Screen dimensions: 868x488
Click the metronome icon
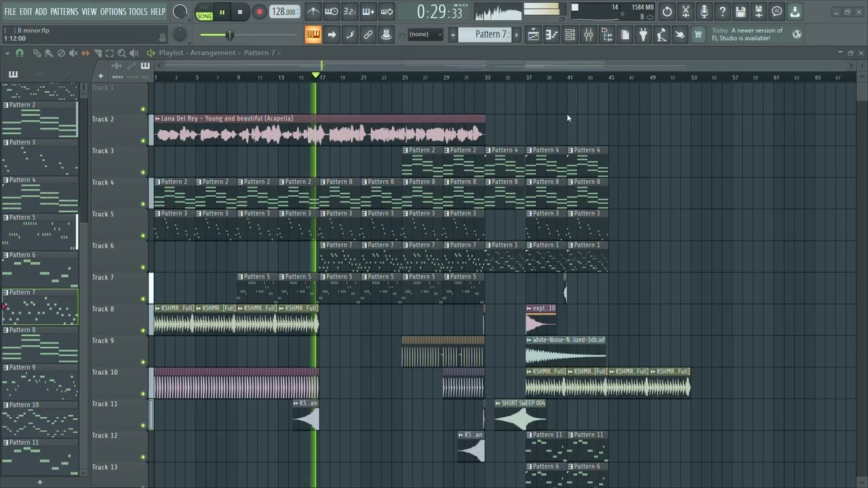(313, 12)
